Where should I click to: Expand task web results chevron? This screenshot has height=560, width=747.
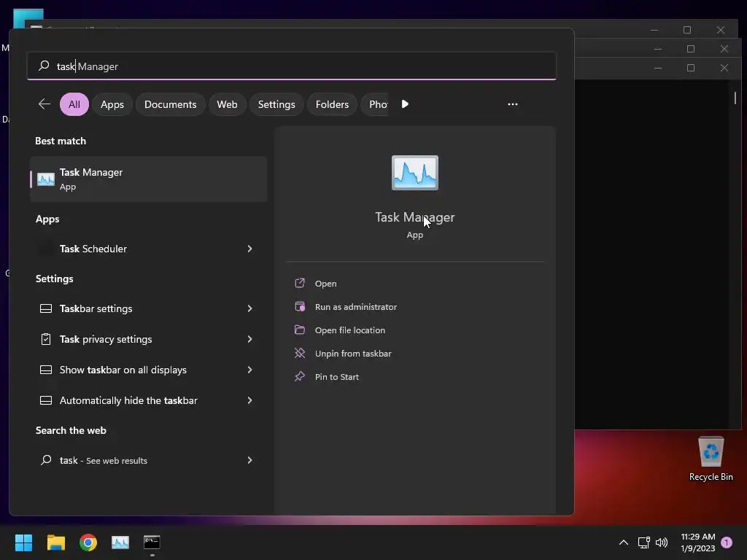249,460
